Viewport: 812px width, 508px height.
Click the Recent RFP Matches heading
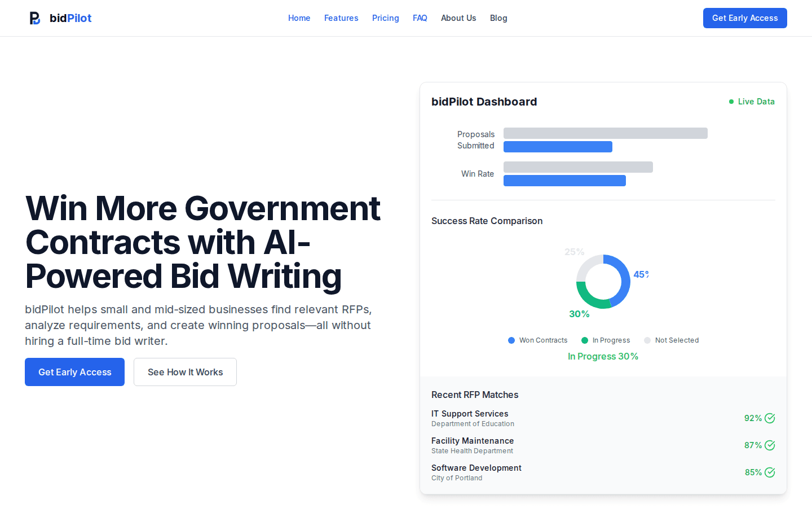(475, 395)
